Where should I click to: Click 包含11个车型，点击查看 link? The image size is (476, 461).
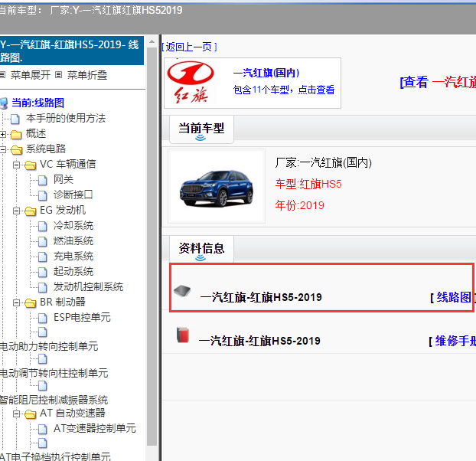coord(284,90)
